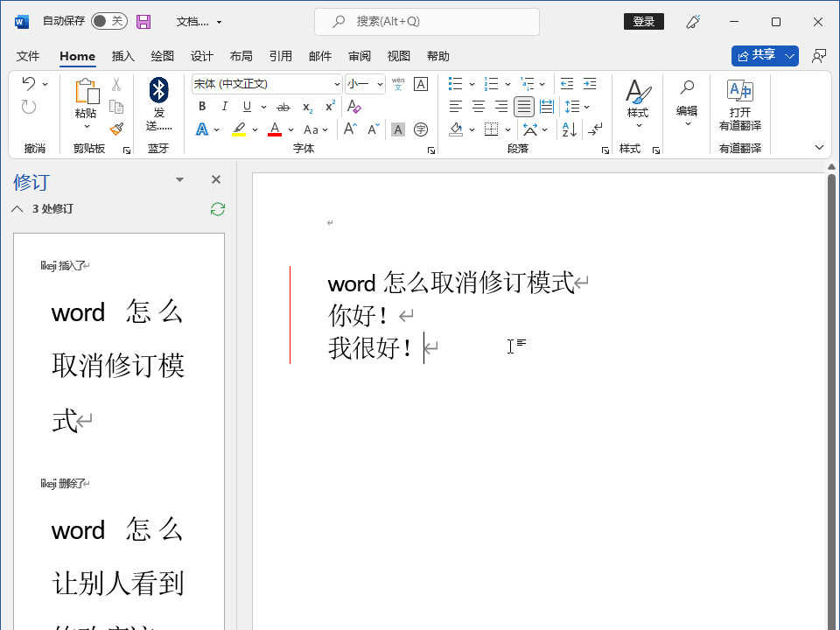
Task: Apply superscript formatting
Action: tap(331, 107)
